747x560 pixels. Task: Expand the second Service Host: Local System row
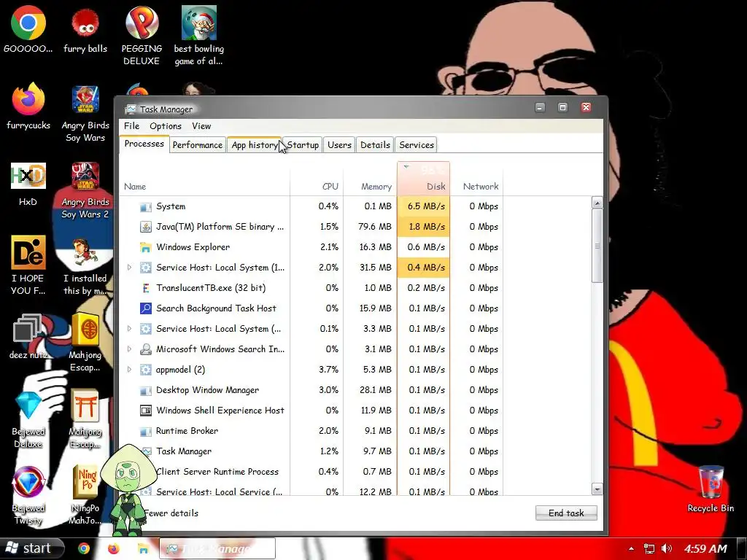[x=129, y=329]
